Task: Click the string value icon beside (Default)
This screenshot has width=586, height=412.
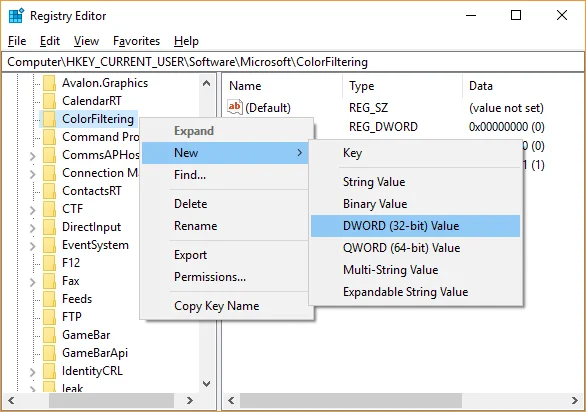Action: coord(235,107)
